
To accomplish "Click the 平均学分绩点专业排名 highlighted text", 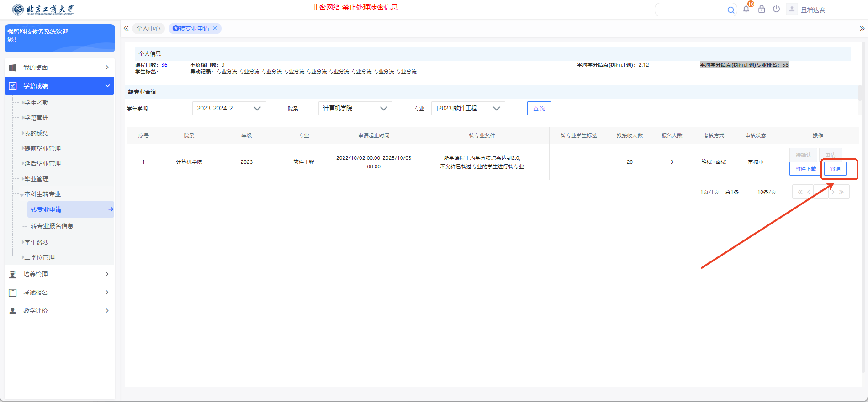I will point(744,65).
